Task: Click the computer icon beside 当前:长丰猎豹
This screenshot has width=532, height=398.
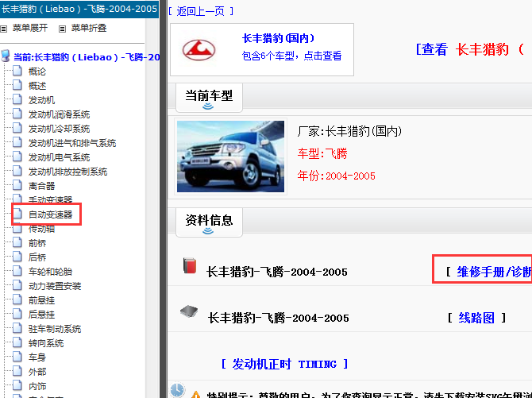Action: [x=6, y=56]
